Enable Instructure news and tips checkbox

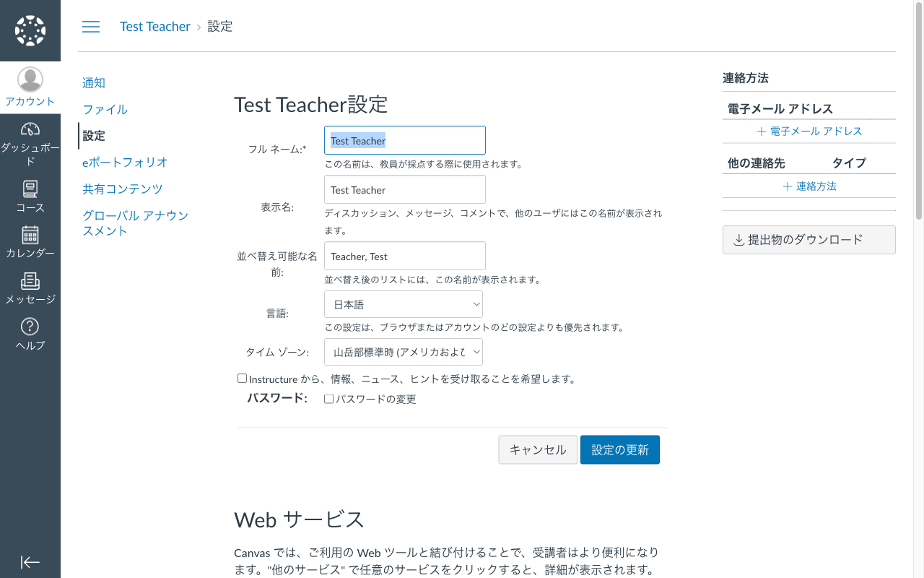click(x=242, y=378)
